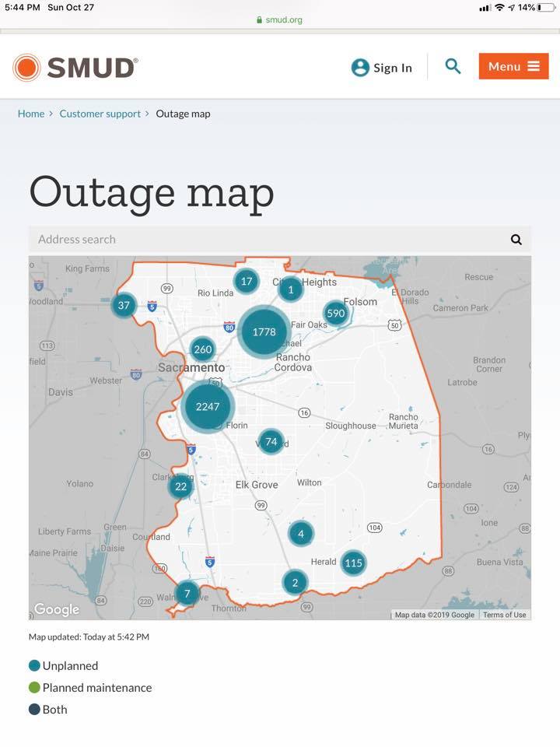Click the Google logo on the map
560x747 pixels.
point(57,609)
